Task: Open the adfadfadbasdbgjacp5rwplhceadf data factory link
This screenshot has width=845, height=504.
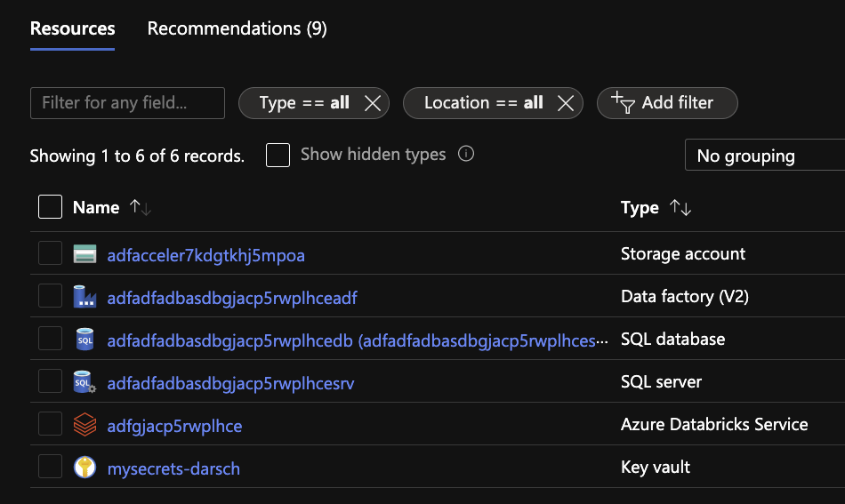Action: [x=232, y=298]
